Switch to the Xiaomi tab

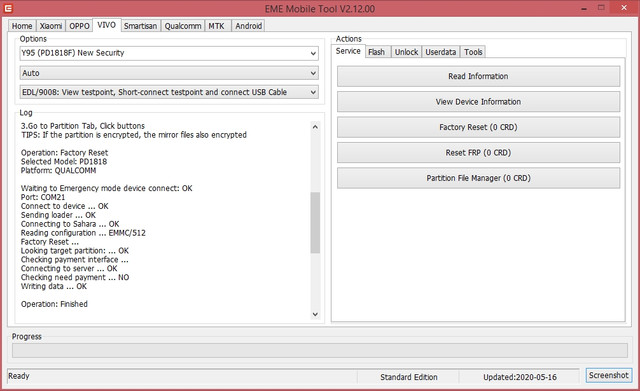click(x=51, y=26)
